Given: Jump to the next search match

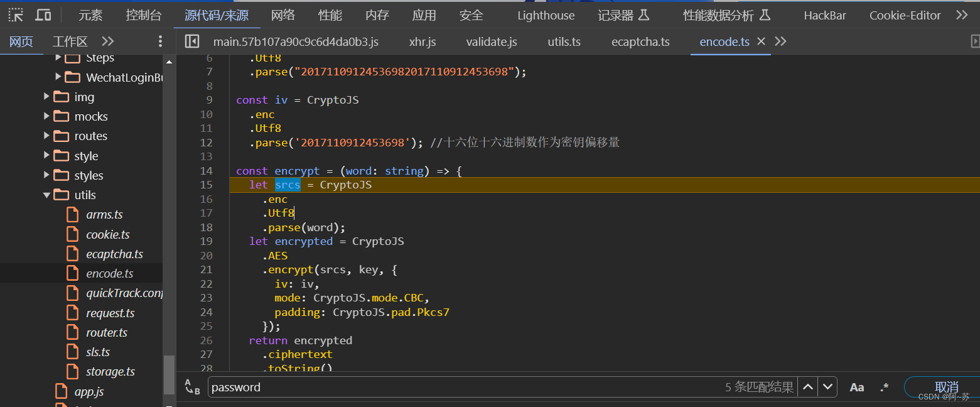Looking at the screenshot, I should click(x=827, y=387).
